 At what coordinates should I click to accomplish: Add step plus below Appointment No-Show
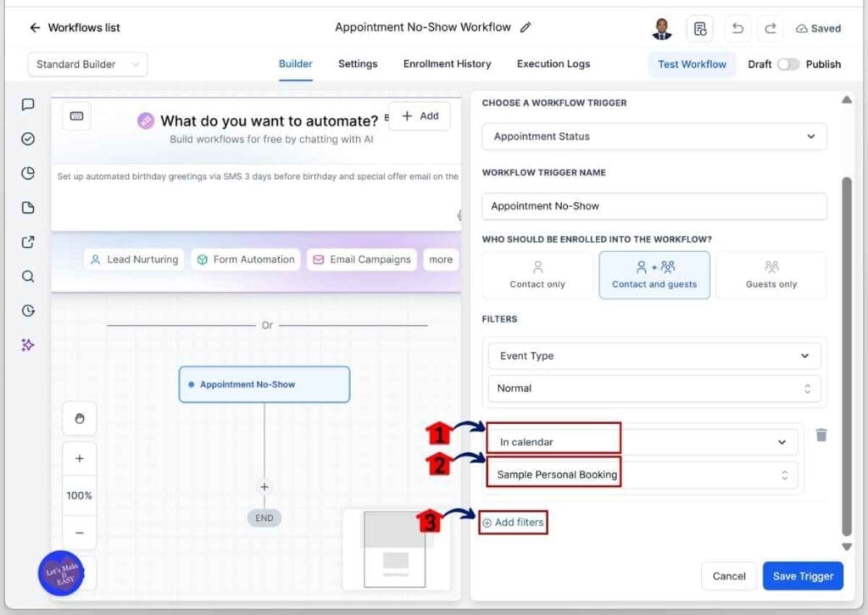[264, 486]
